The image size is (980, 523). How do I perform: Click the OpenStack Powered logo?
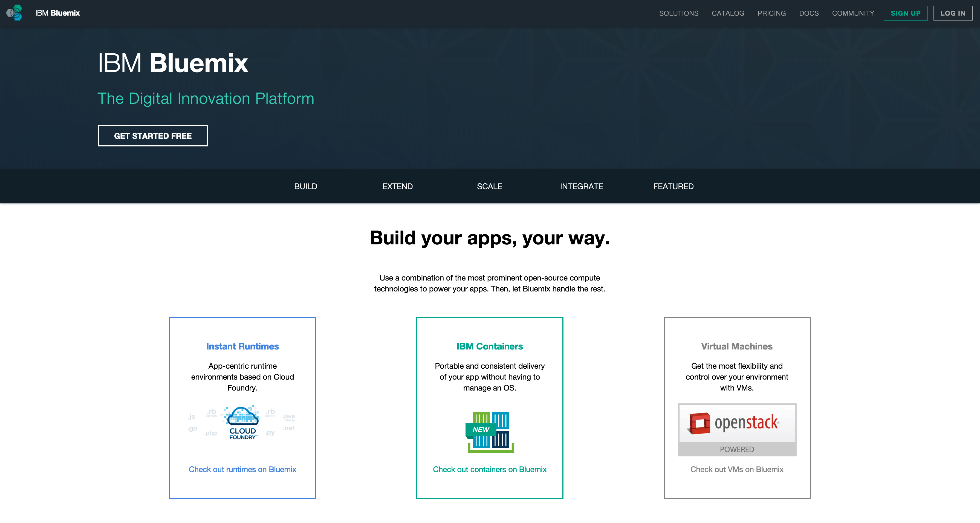tap(737, 430)
